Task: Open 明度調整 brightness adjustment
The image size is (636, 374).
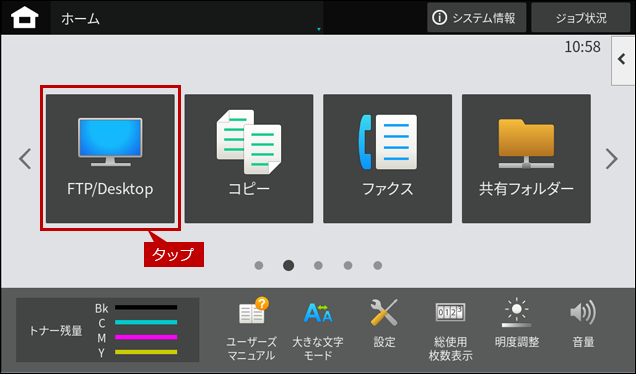Action: click(517, 323)
